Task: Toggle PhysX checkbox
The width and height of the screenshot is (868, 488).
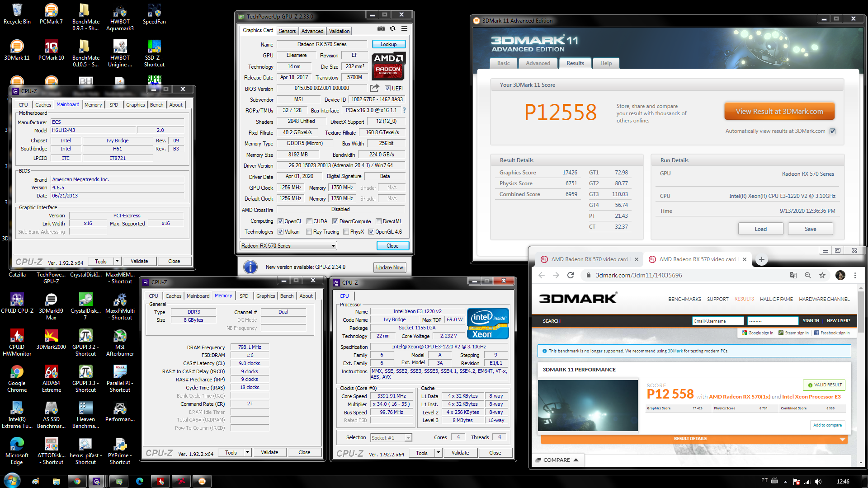Action: 346,232
